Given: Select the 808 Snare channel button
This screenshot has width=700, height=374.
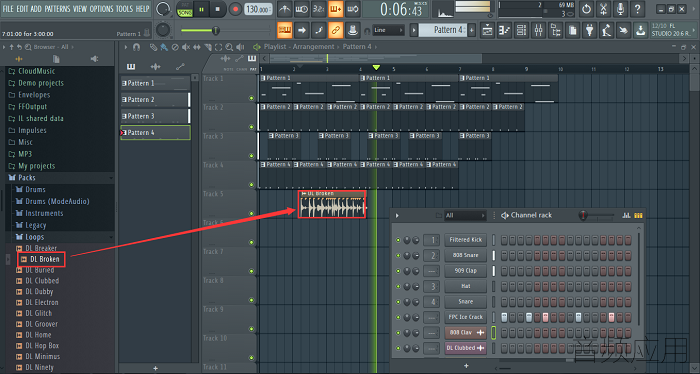Looking at the screenshot, I should point(465,255).
